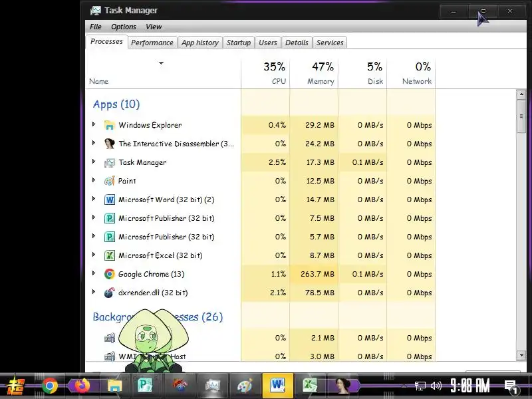Expand the dxrender.dll process group

click(x=94, y=292)
